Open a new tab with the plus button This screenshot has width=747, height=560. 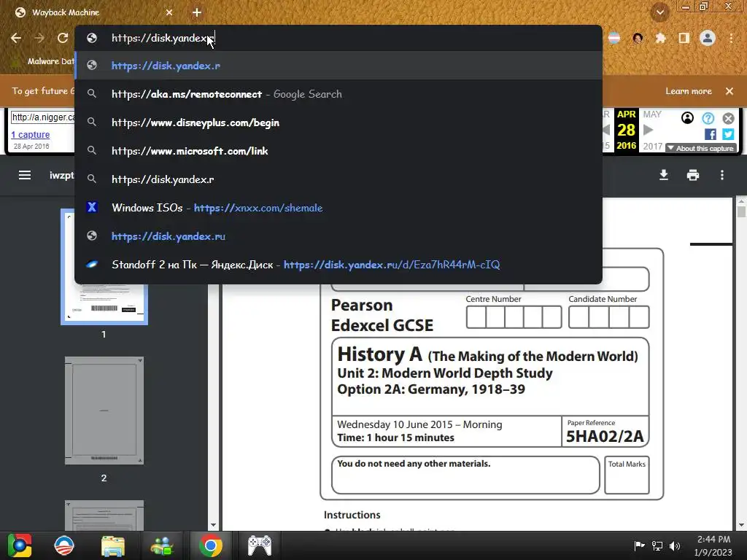tap(197, 12)
